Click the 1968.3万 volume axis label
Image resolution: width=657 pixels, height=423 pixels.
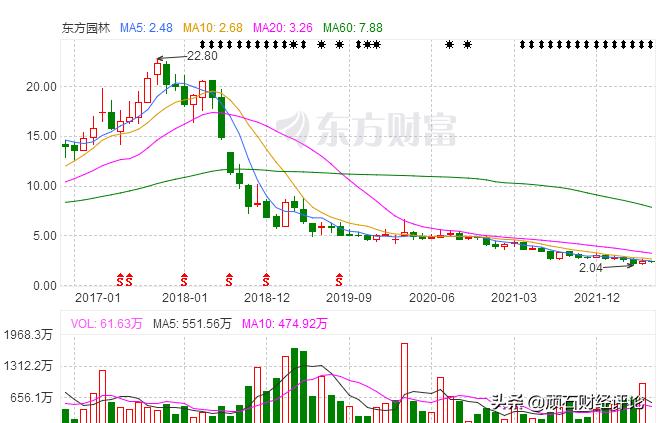(x=28, y=335)
